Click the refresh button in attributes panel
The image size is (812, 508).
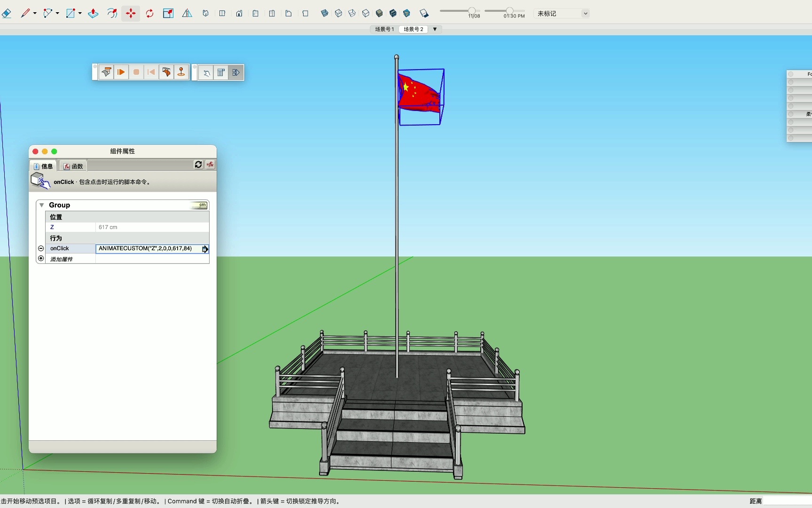pyautogui.click(x=198, y=165)
